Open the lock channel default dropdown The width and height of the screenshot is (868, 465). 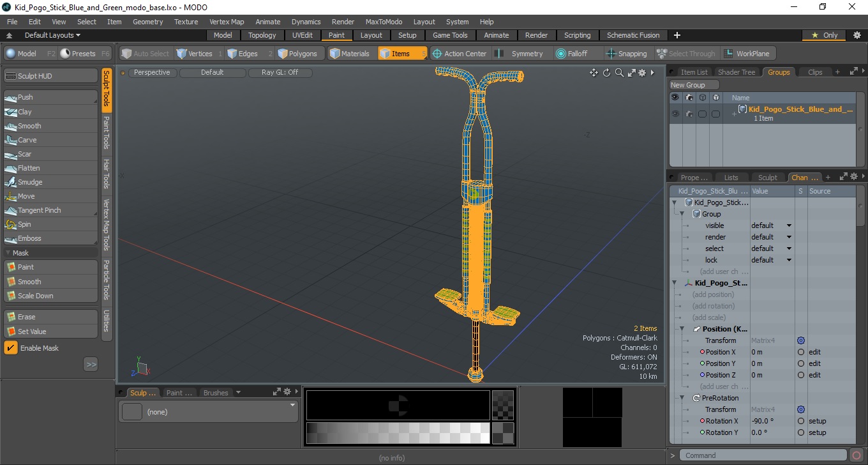pyautogui.click(x=772, y=260)
